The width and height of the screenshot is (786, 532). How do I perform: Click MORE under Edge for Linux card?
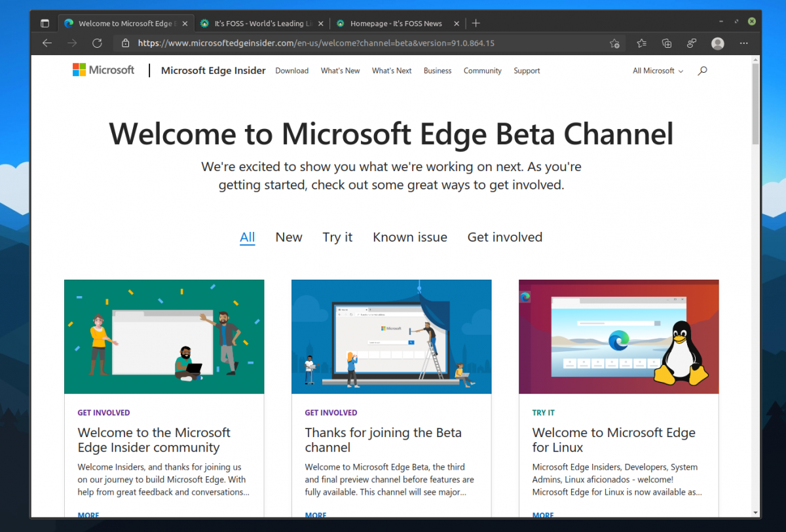pos(542,516)
